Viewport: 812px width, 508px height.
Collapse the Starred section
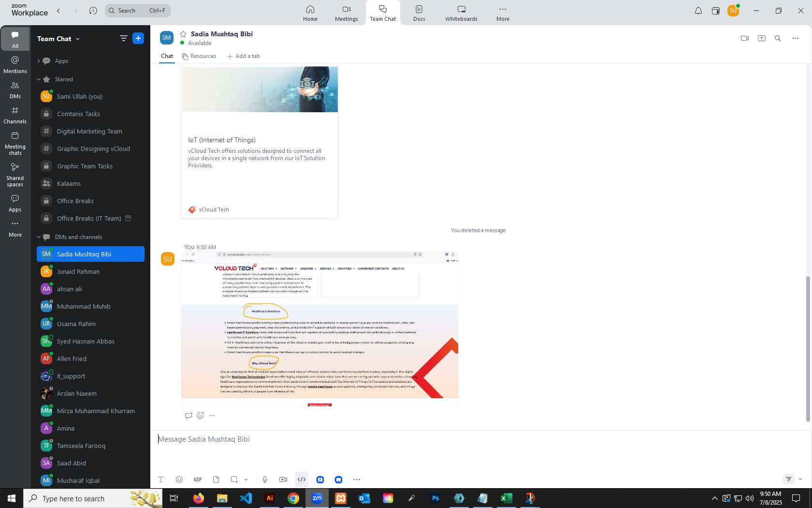coord(38,79)
